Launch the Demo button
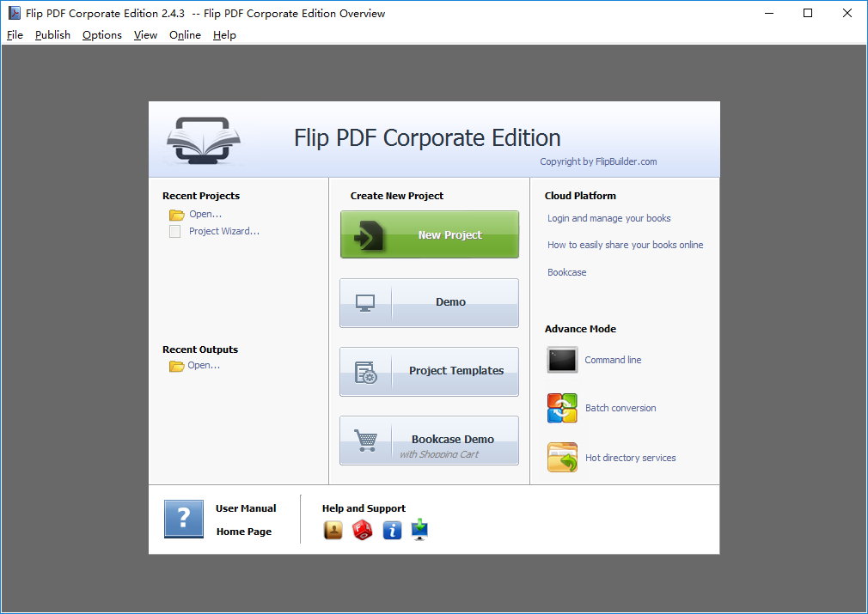 point(429,302)
